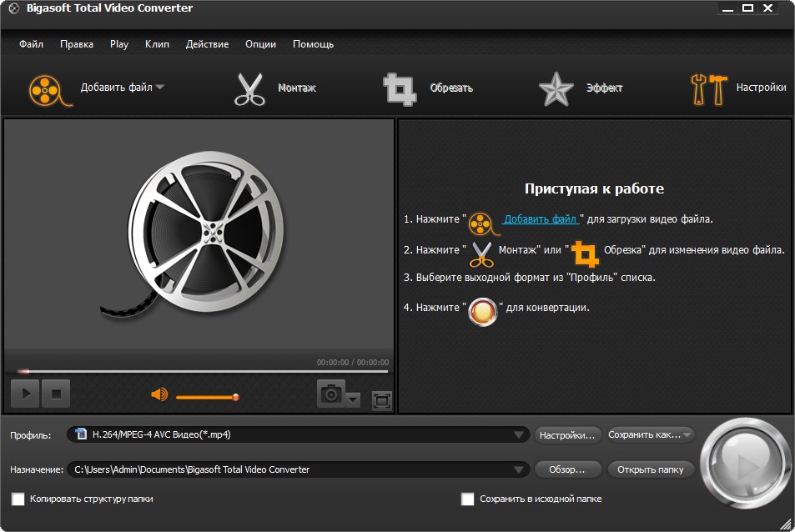Click the film reel Add File icon in toolbar
This screenshot has height=532, width=795.
(x=50, y=91)
